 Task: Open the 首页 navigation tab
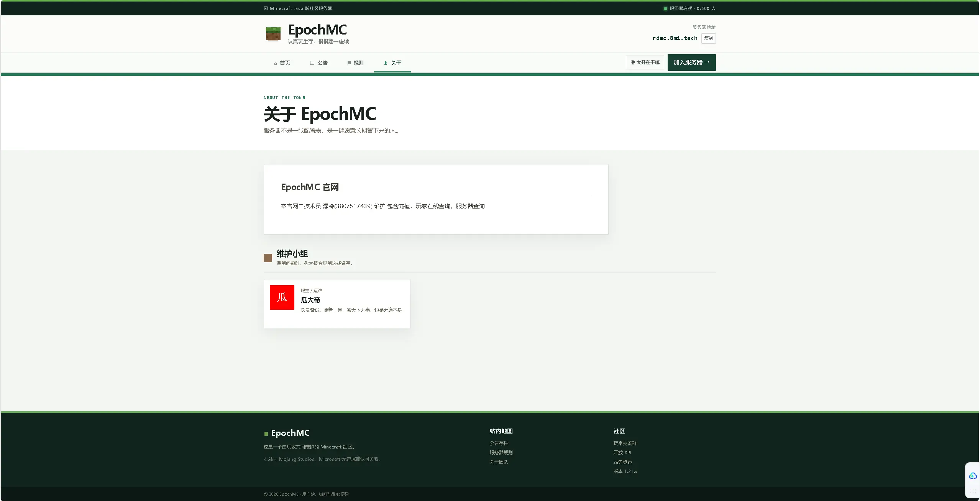click(x=282, y=63)
